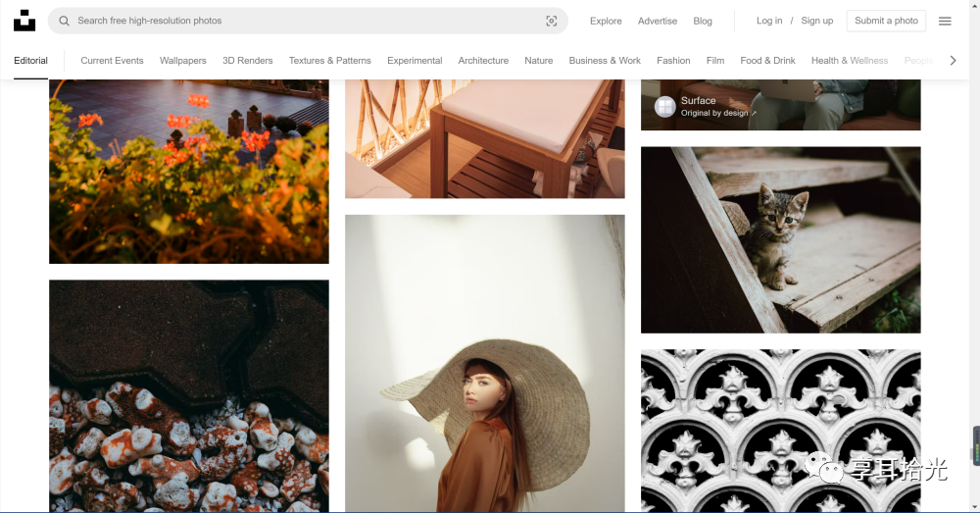Select Textures & Patterns category

[x=330, y=61]
